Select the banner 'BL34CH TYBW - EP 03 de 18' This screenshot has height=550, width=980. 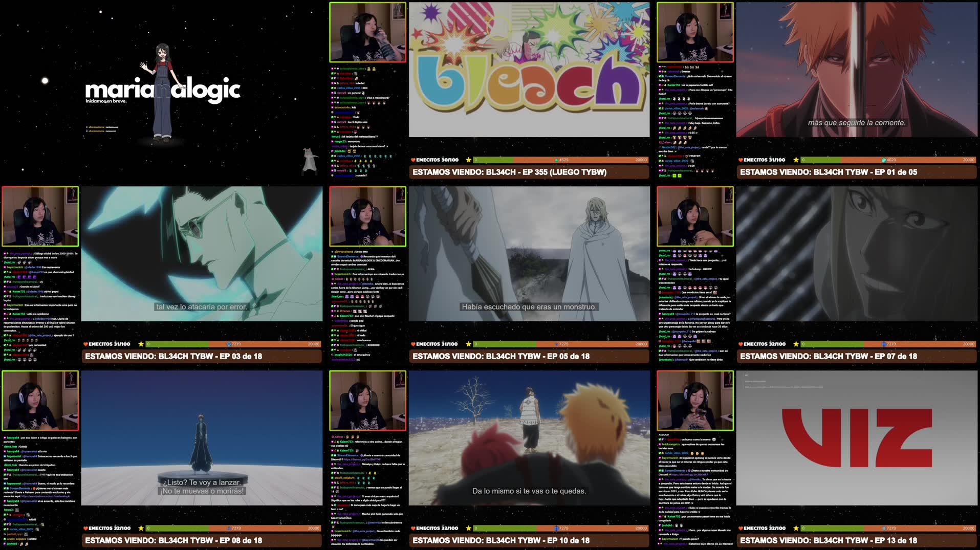(x=202, y=357)
